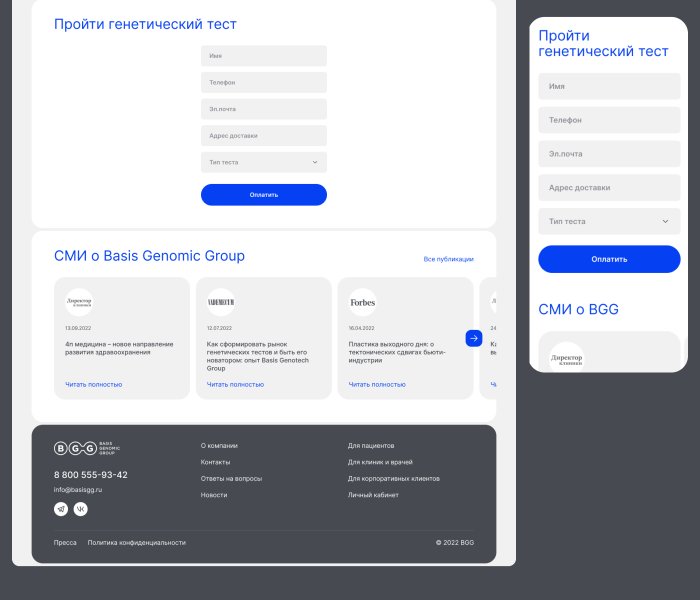Image resolution: width=700 pixels, height=600 pixels.
Task: Open Для клиник и врачей footer link
Action: pyautogui.click(x=380, y=462)
